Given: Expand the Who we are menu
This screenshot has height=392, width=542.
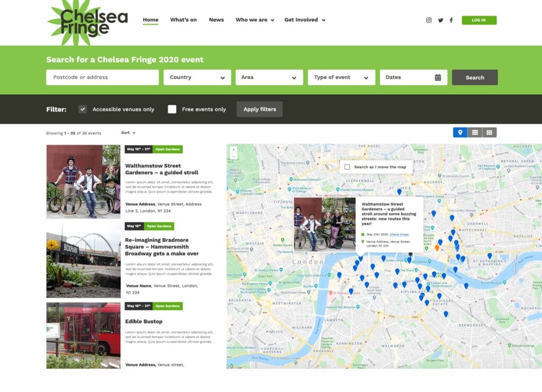Looking at the screenshot, I should [x=255, y=20].
